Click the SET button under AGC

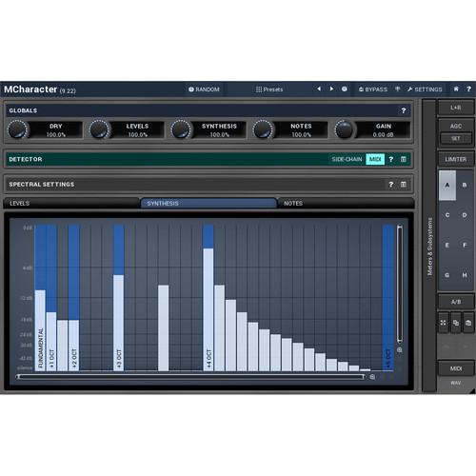(456, 138)
